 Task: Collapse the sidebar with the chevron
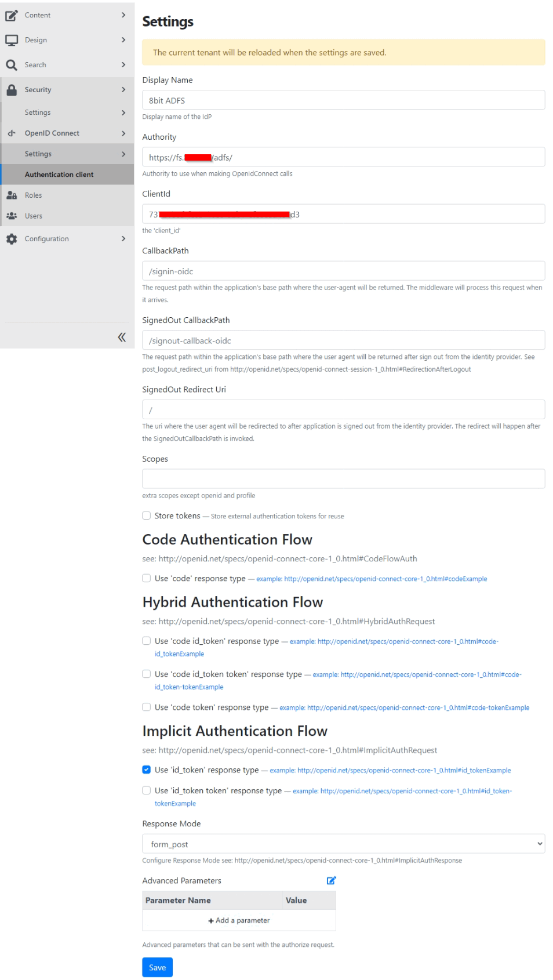pos(122,337)
